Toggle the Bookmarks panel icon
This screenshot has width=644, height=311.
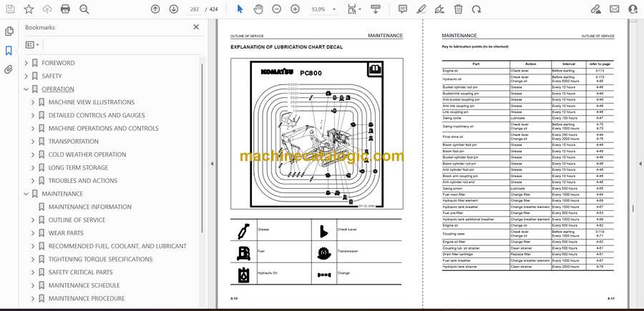tap(9, 51)
